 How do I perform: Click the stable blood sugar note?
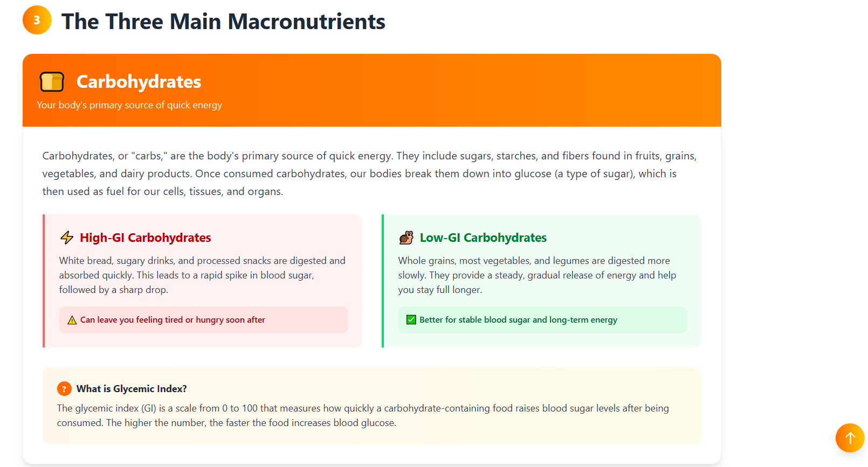518,320
